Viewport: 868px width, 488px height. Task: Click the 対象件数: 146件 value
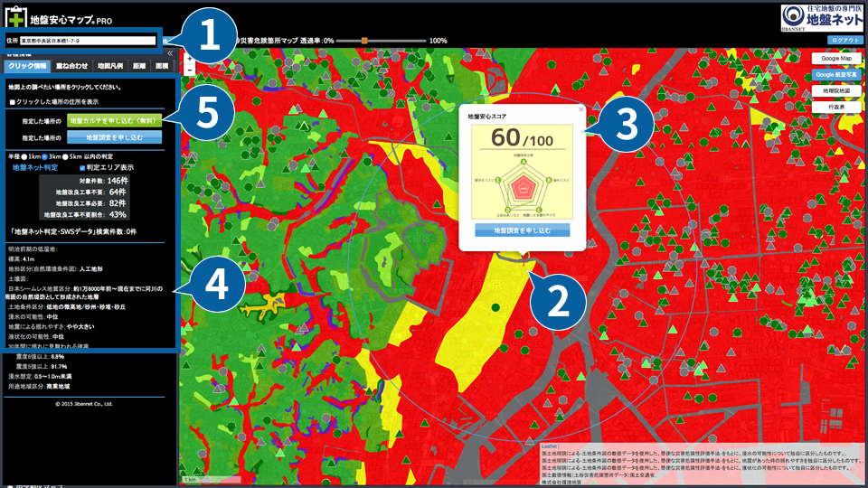point(103,181)
